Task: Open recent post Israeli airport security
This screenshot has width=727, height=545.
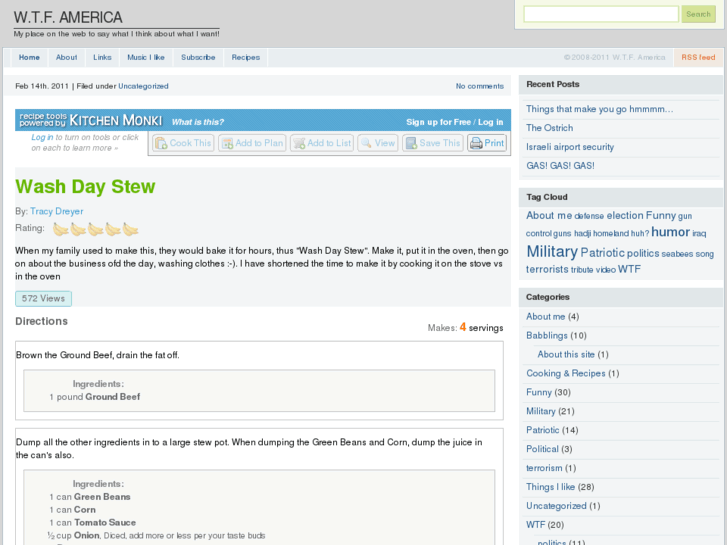Action: [570, 147]
